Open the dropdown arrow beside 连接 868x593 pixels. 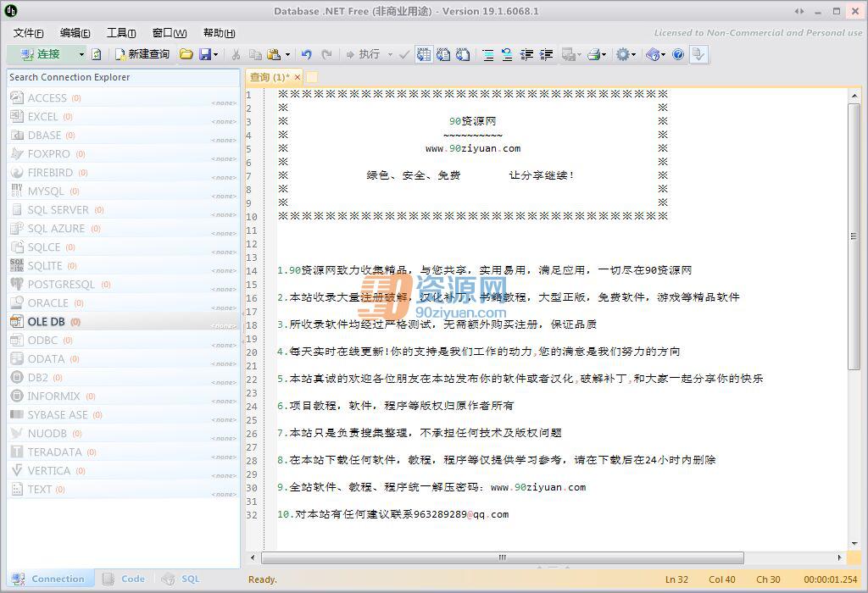click(x=81, y=54)
